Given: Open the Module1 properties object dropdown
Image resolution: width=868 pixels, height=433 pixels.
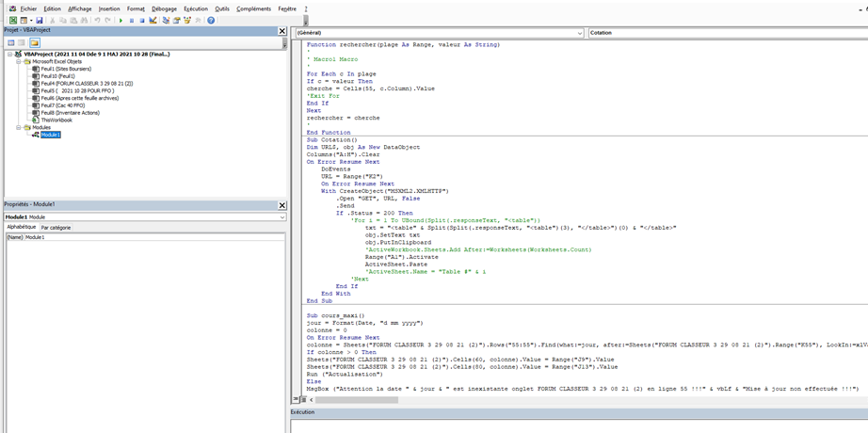Looking at the screenshot, I should coord(281,217).
